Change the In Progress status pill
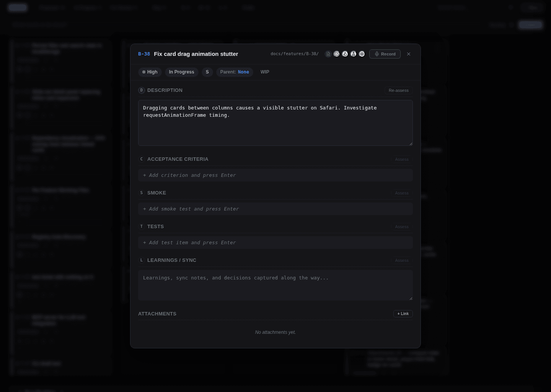 (181, 72)
